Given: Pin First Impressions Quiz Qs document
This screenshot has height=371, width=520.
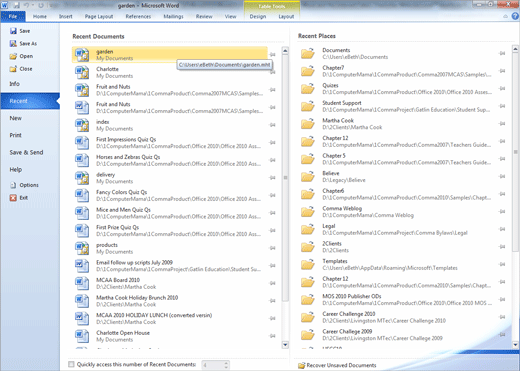Looking at the screenshot, I should coord(273,143).
